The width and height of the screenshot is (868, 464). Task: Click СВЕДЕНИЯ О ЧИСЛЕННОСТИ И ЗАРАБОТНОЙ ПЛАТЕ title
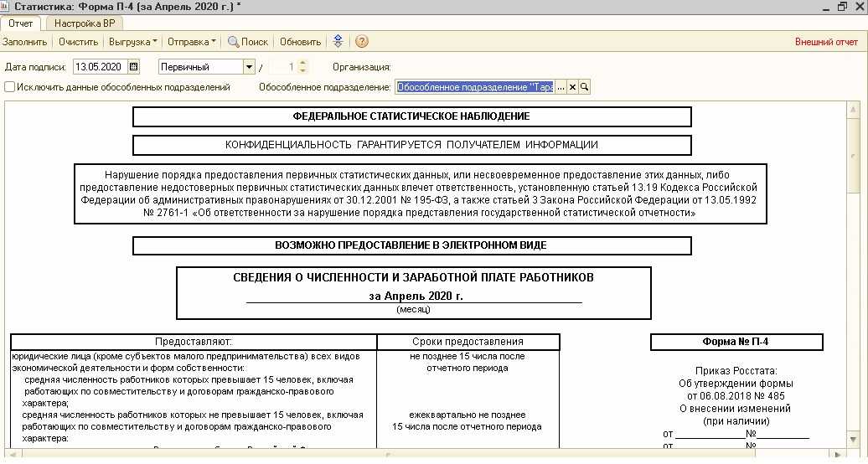tap(413, 277)
